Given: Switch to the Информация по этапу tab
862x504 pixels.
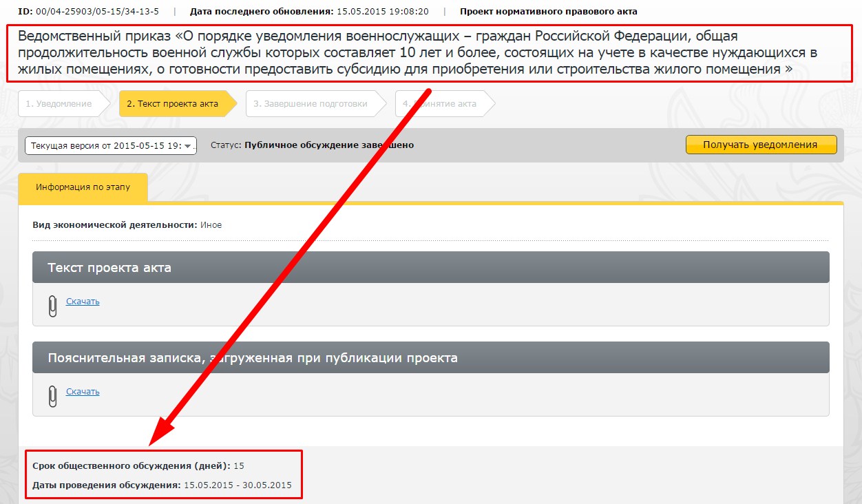Looking at the screenshot, I should 83,187.
